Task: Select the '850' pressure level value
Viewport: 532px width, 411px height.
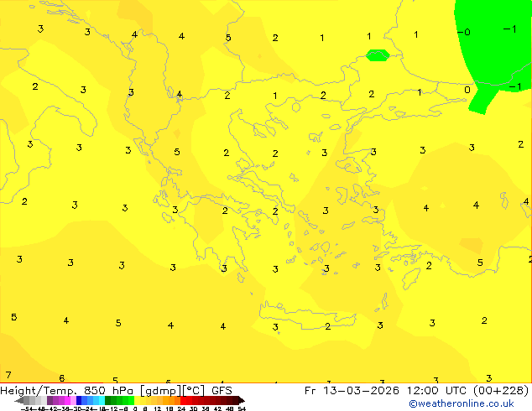Action: (x=95, y=391)
